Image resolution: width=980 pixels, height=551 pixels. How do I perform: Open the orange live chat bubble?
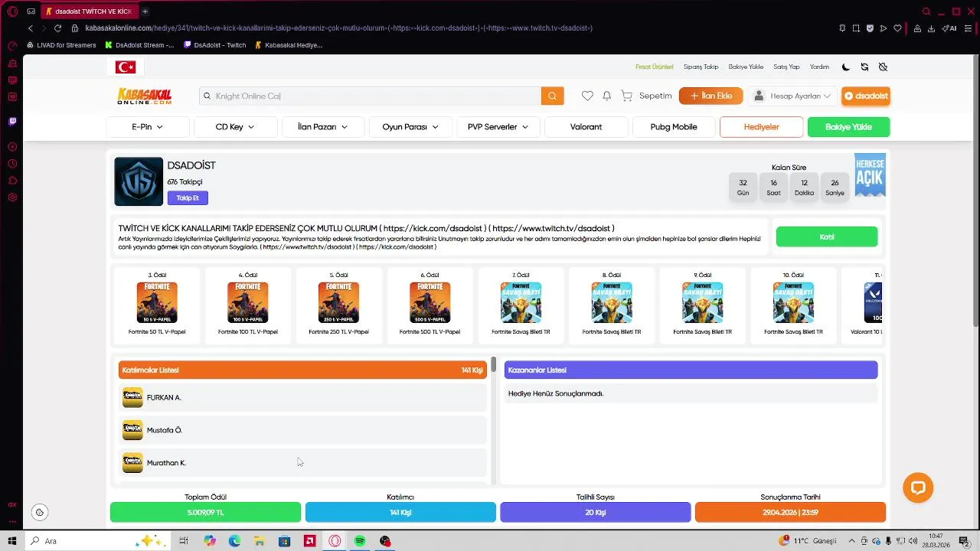pyautogui.click(x=918, y=487)
